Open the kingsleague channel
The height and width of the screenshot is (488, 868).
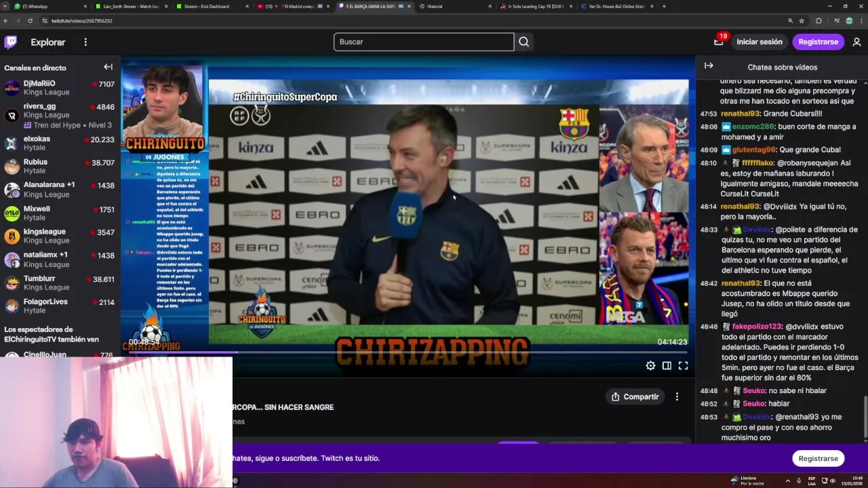point(60,236)
